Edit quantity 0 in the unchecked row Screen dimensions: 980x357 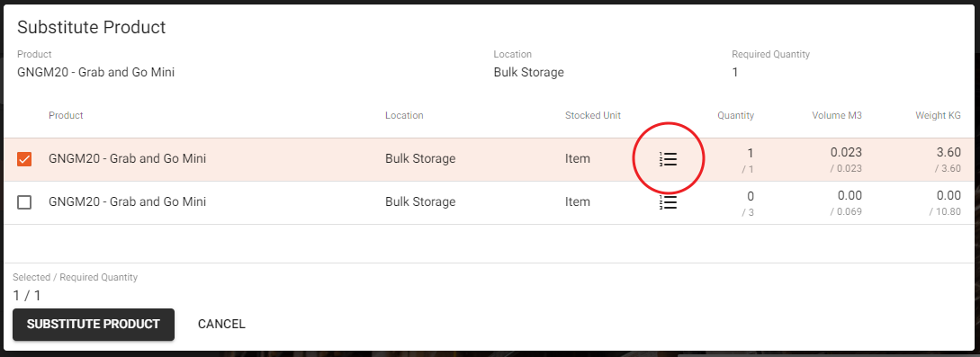pyautogui.click(x=750, y=196)
